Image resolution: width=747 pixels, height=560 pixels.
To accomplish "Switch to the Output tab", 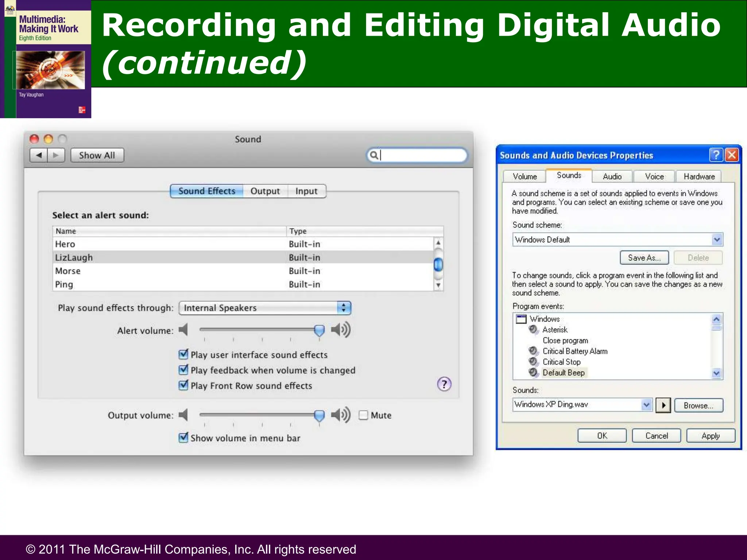I will point(265,191).
